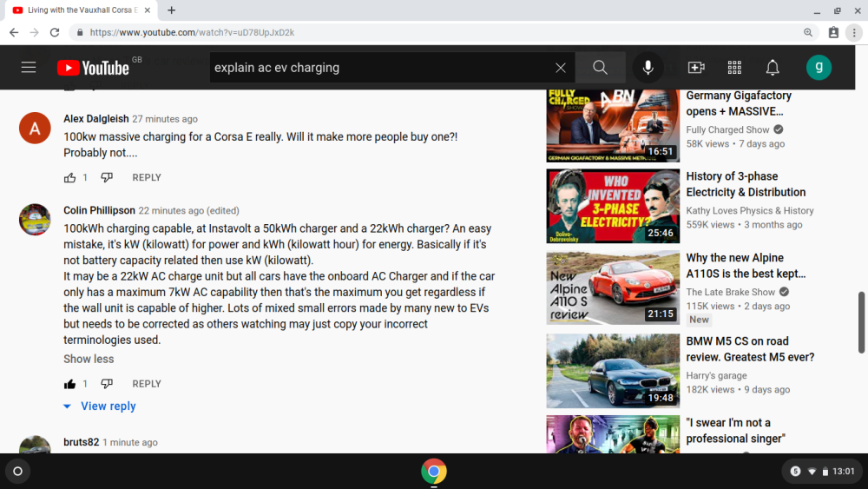Click the page vertical scrollbar thumb
This screenshot has height=489, width=868.
coord(861,322)
